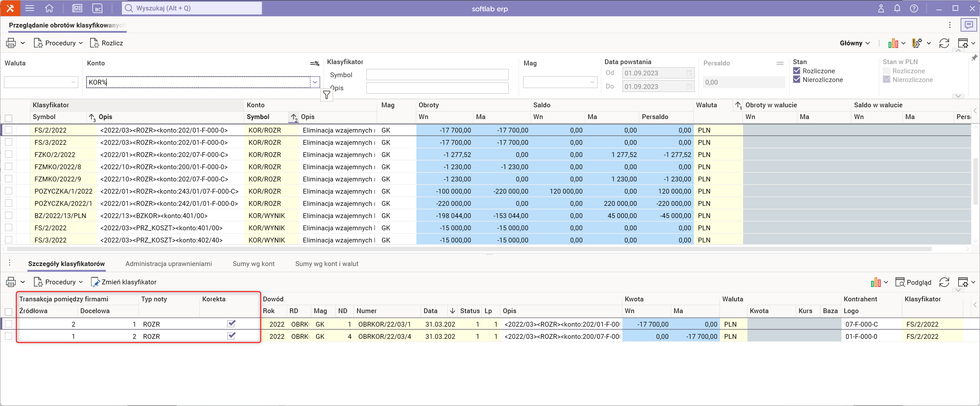The height and width of the screenshot is (406, 980).
Task: Uncheck the Rozliczone checkbox under Stan
Action: coord(797,71)
